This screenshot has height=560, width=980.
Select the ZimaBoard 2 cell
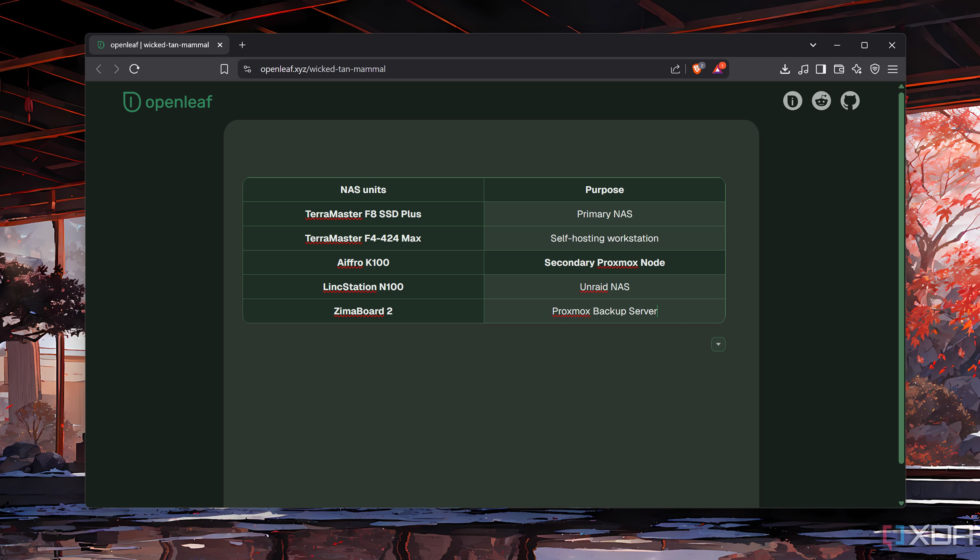tap(363, 311)
